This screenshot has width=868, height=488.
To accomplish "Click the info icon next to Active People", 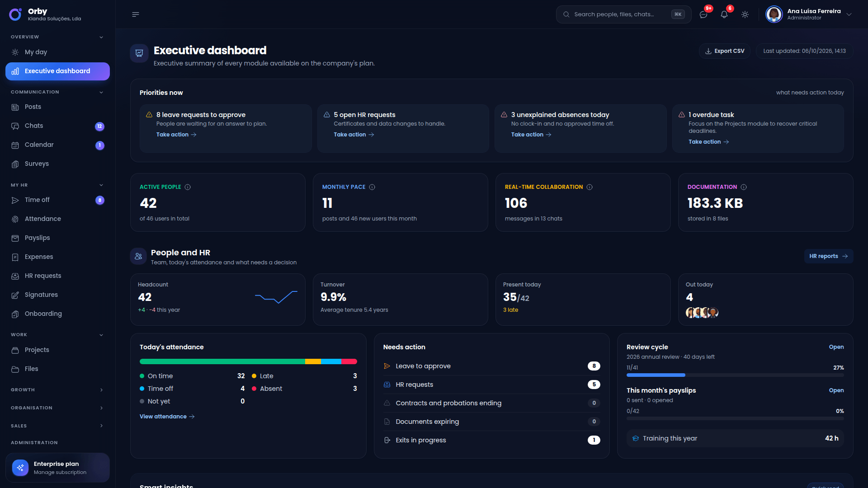I will point(188,187).
